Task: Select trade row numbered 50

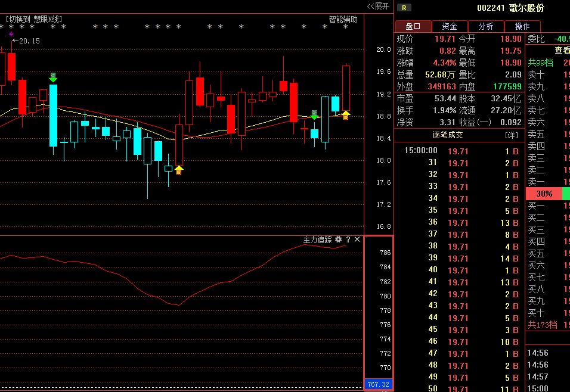Action: pyautogui.click(x=460, y=388)
